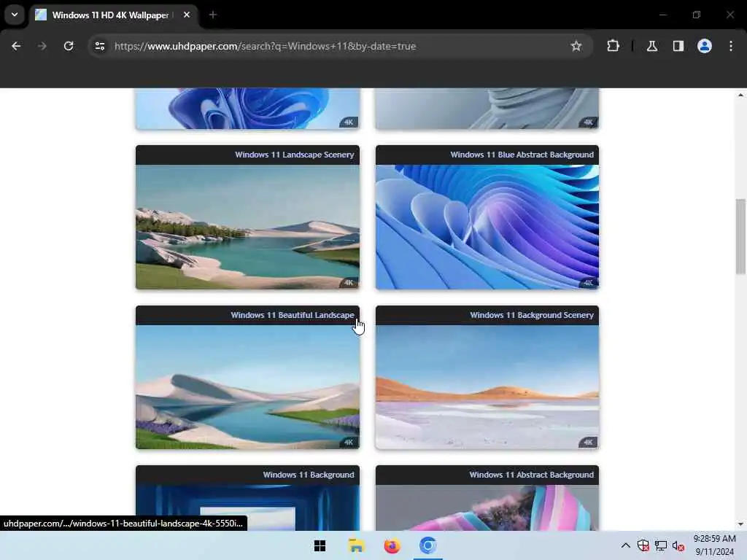747x560 pixels.
Task: Close the Windows 11 HD 4K Wallpaper tab
Action: (187, 15)
